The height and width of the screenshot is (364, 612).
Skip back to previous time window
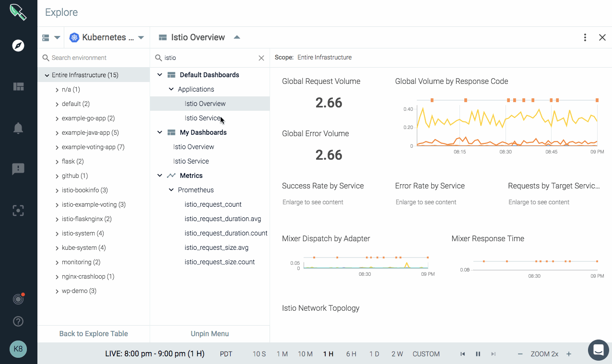click(x=463, y=354)
